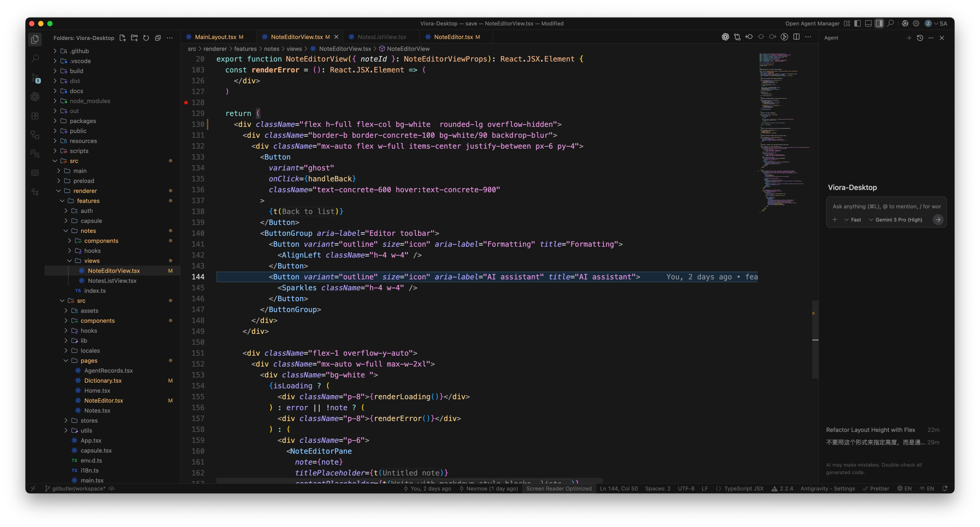Refresh the explorer folder list

(x=146, y=38)
